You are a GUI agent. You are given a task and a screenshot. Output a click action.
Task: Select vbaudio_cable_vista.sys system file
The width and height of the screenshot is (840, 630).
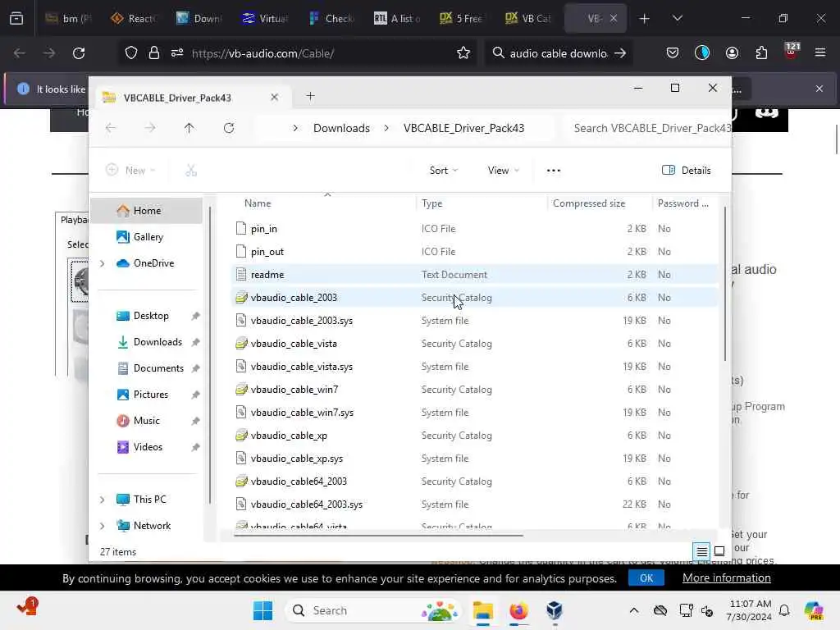[x=475, y=367]
